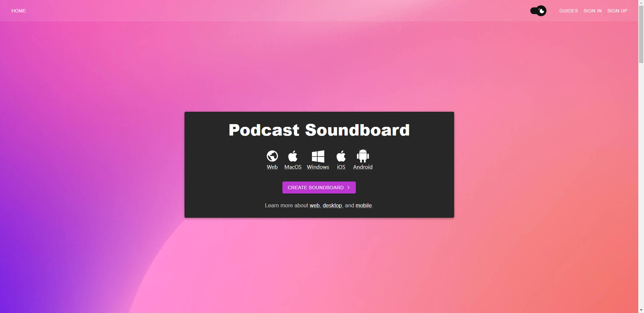This screenshot has width=644, height=313.
Task: Click the iOS Apple icon
Action: [x=341, y=155]
